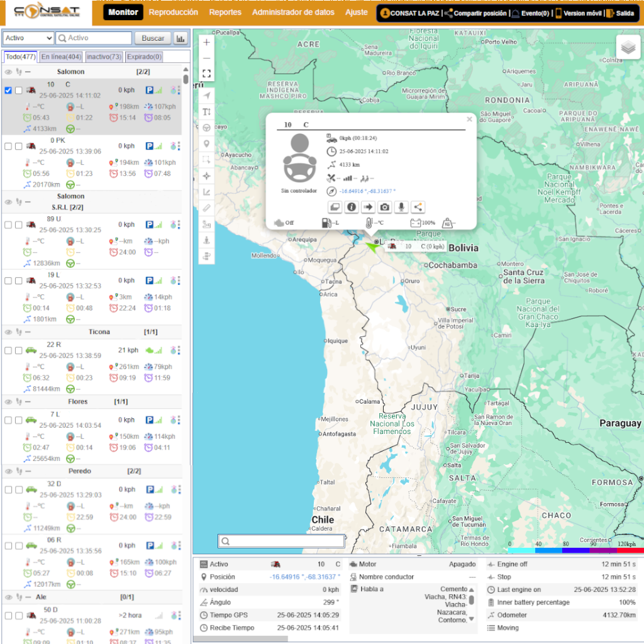This screenshot has height=644, width=644.
Task: Uncheck the selected checkbox of vehicle 10 C
Action: pos(8,90)
